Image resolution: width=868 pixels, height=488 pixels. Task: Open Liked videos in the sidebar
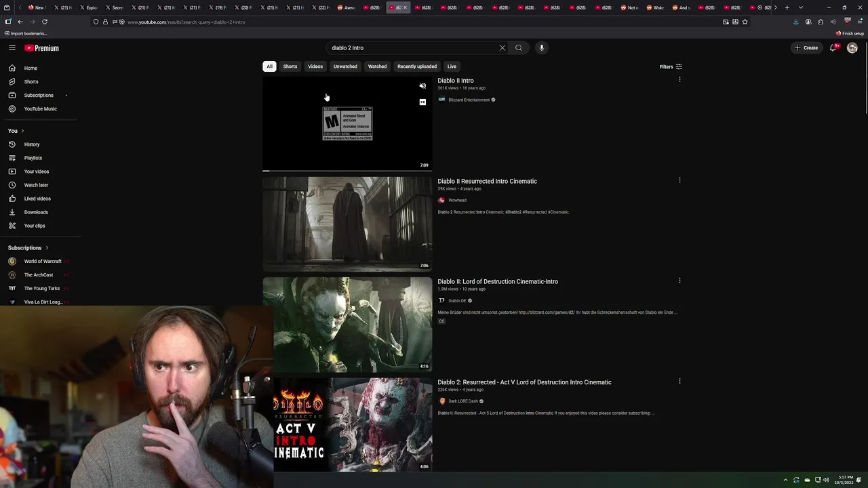37,199
